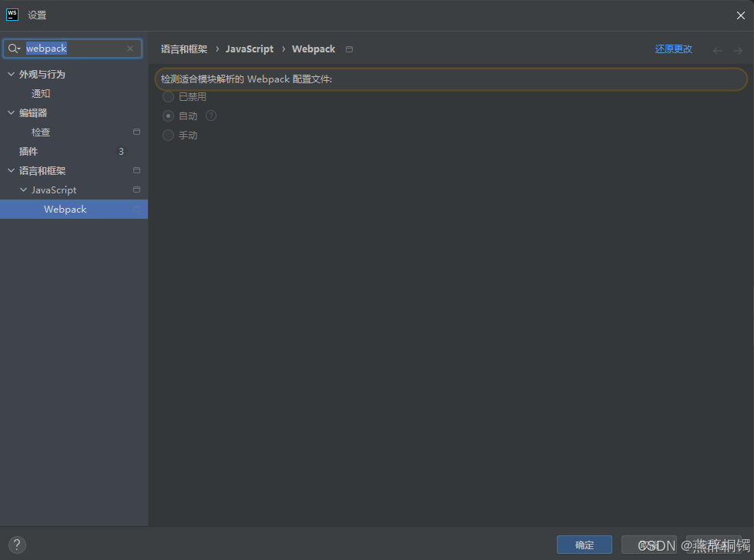
Task: Click the 检测适合模块解析的 Webpack 配置文件 label
Action: coord(246,79)
